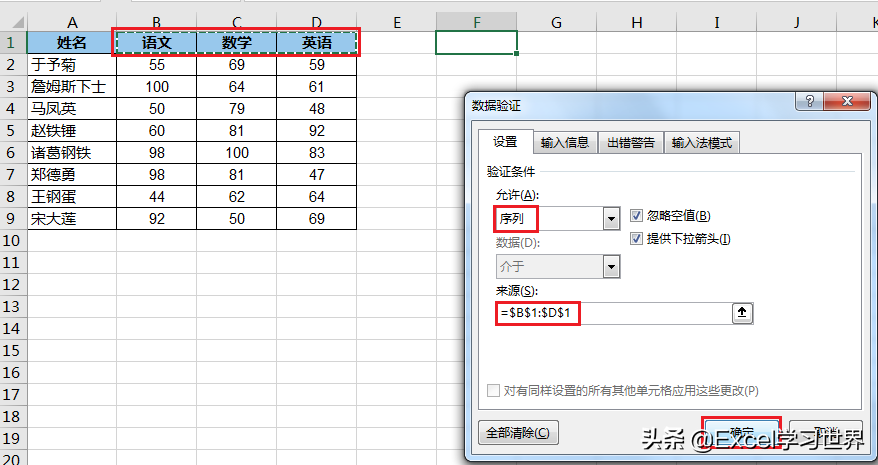
Task: Click 王钢蛋's 语文 score 44
Action: pyautogui.click(x=156, y=197)
